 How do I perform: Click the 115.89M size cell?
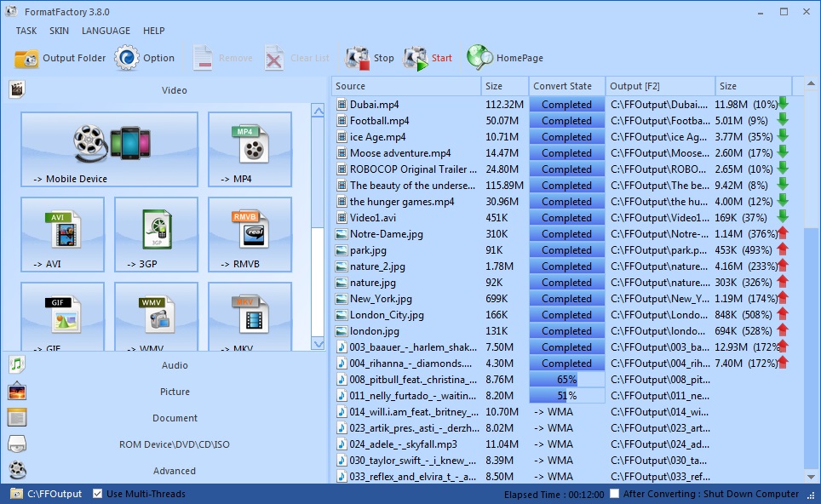(504, 186)
